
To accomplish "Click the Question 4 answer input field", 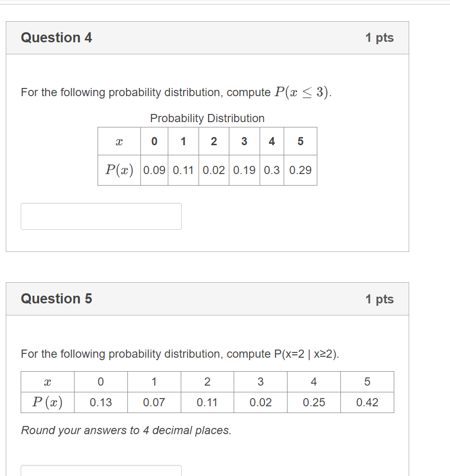I will 101,216.
